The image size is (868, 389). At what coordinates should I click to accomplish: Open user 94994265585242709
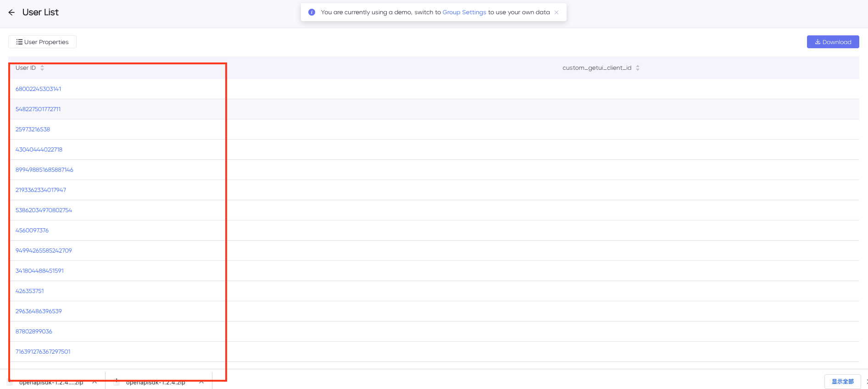[44, 251]
